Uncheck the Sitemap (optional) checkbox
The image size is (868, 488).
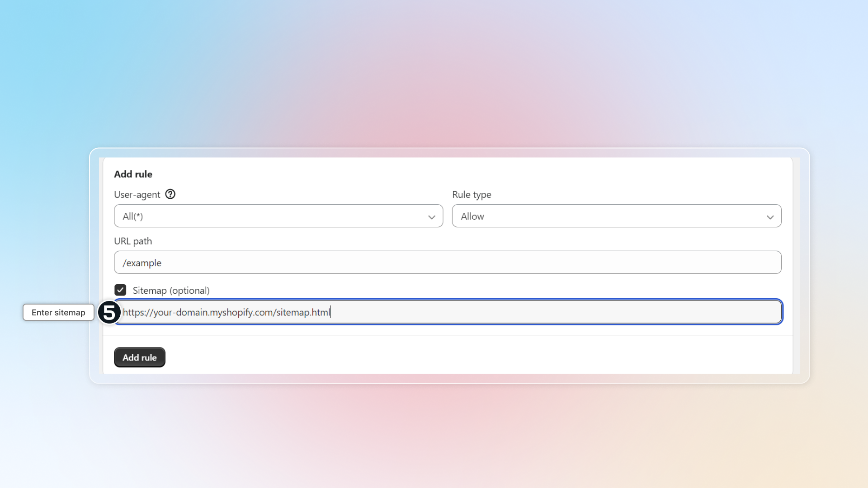tap(120, 290)
